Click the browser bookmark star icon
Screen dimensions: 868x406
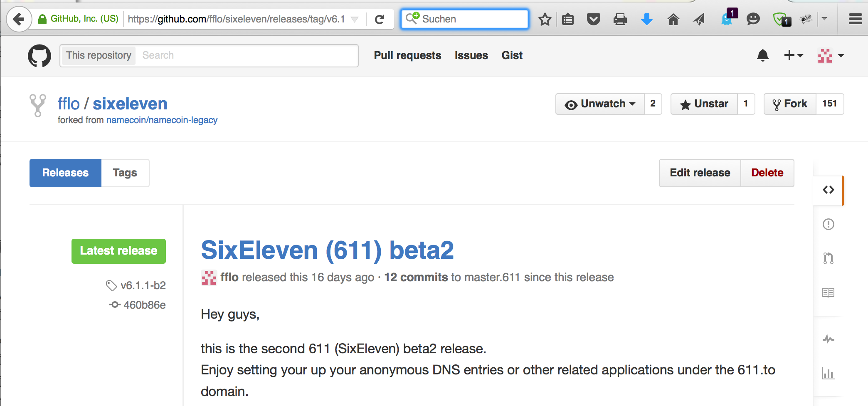(x=545, y=19)
